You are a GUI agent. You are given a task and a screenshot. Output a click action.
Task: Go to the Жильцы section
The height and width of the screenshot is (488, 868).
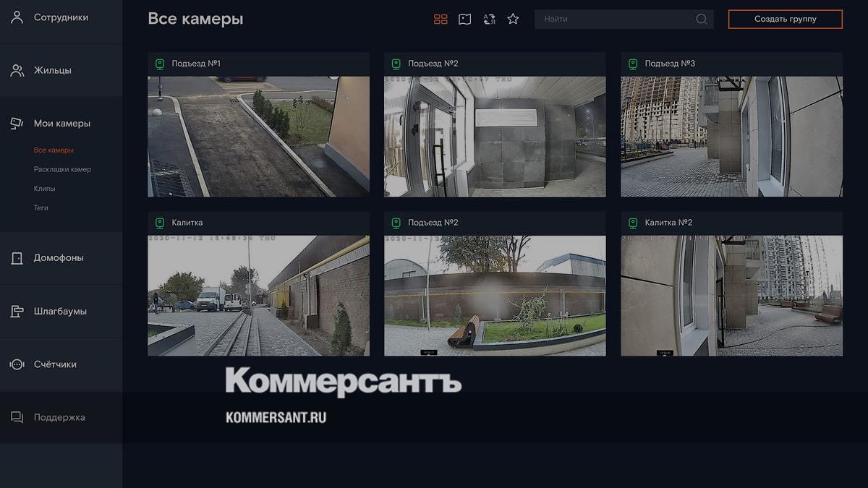tap(52, 70)
